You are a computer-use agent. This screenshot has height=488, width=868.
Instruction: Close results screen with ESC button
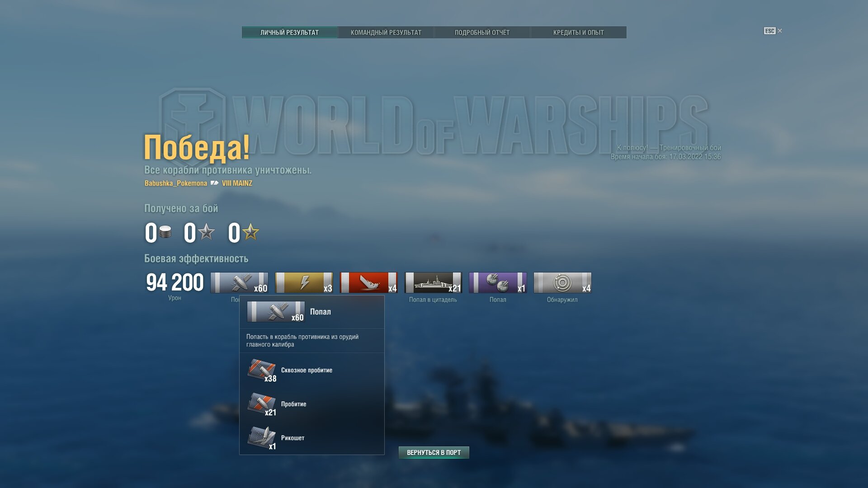point(773,31)
